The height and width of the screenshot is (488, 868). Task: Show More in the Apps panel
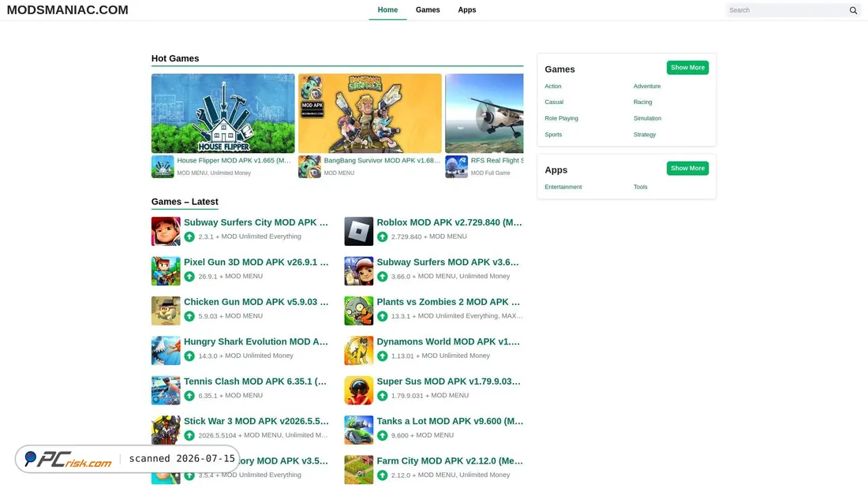pyautogui.click(x=687, y=168)
